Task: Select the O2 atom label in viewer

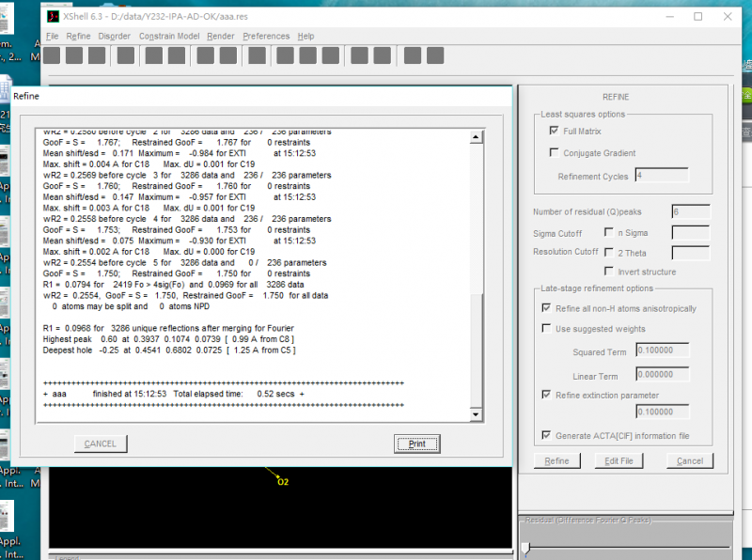Action: tap(283, 482)
